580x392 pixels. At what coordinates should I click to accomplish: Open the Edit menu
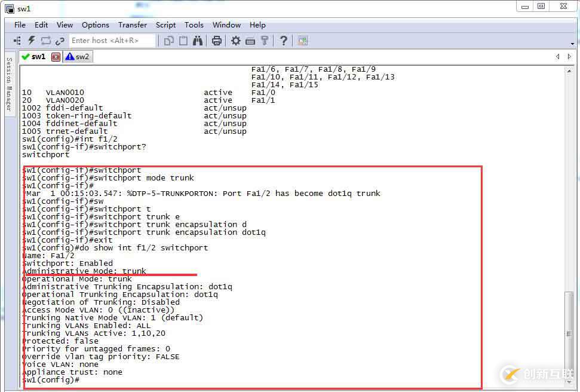(41, 25)
